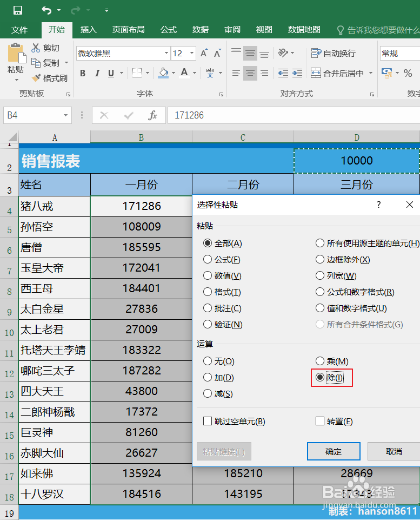Viewport: 420px width, 520px height.
Task: Choose the 除(I) divide operation
Action: point(330,377)
